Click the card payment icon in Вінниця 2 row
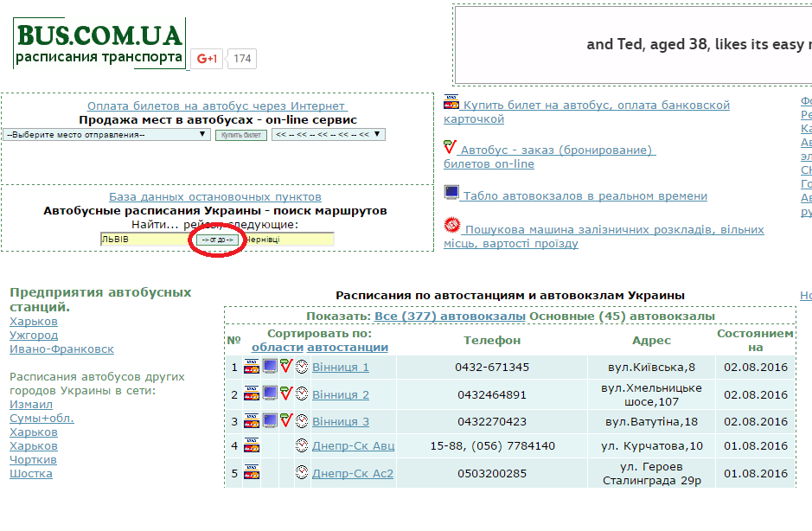Screen dimensions: 812x531 coord(251,394)
